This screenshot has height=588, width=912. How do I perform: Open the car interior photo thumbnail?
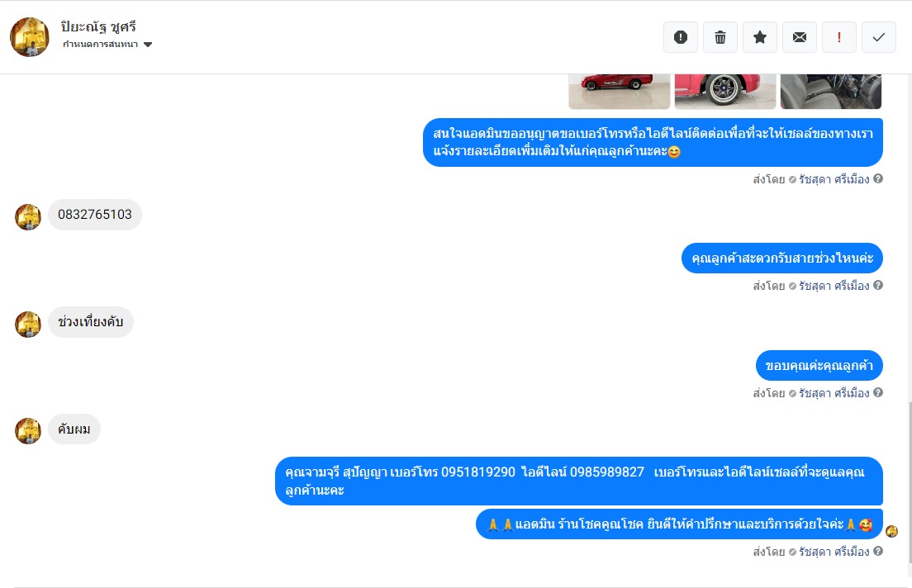point(831,92)
